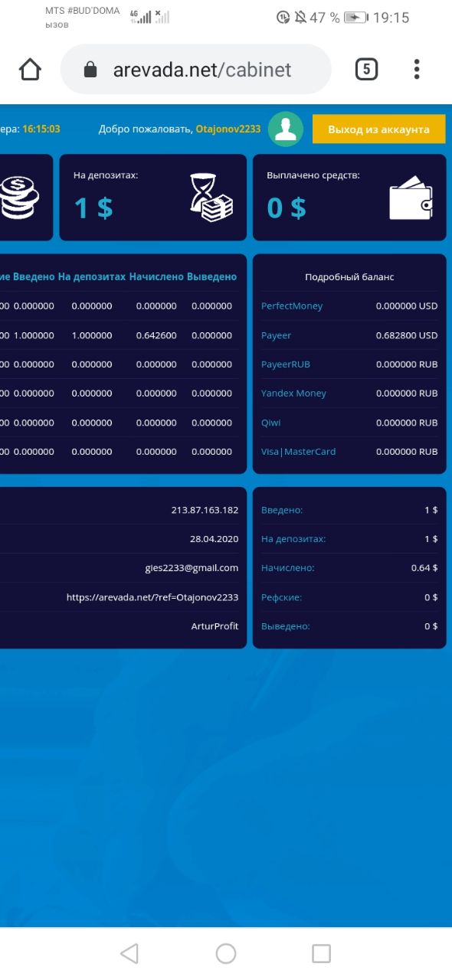
Task: Click the green user avatar icon
Action: coord(286,129)
